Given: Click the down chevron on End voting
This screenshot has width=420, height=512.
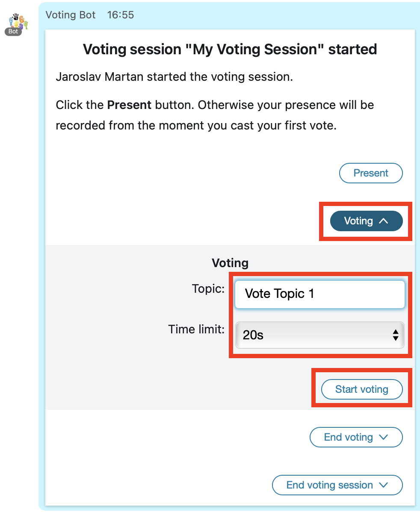Looking at the screenshot, I should 383,437.
